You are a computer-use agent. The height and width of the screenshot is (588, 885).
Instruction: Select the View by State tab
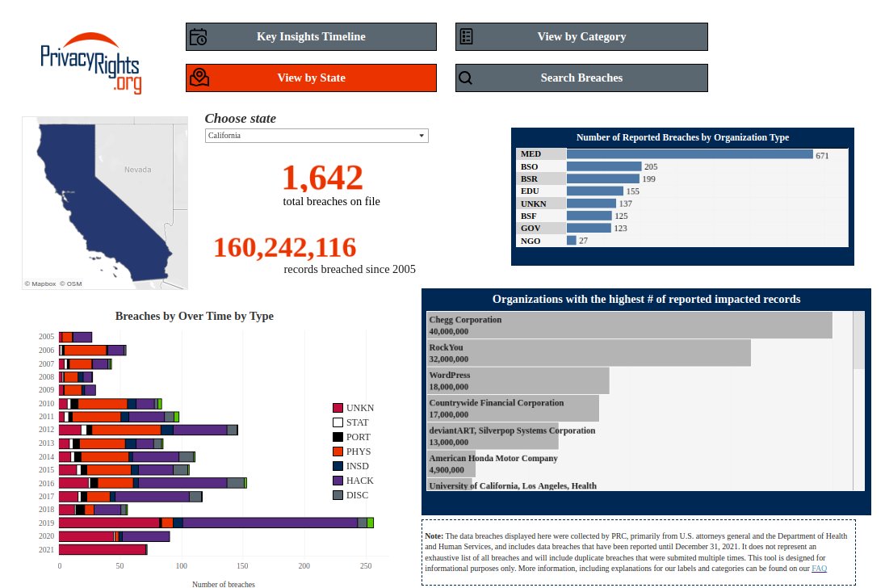pyautogui.click(x=311, y=78)
